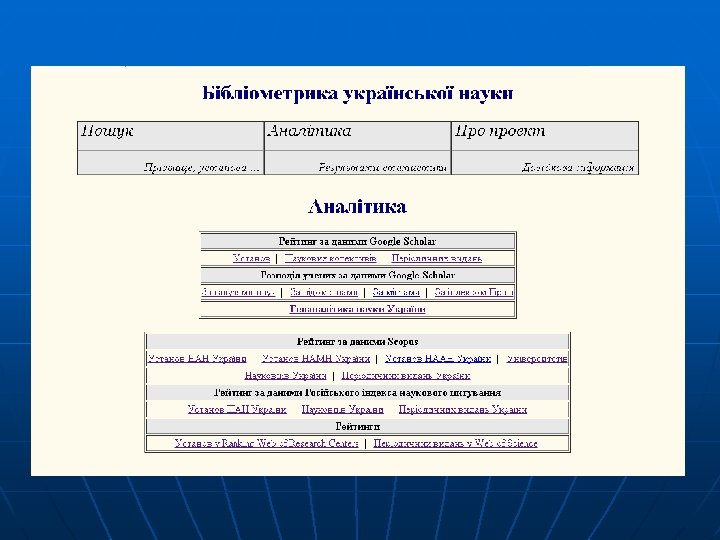Open Наукових колективів Google Scholar rating link
Viewport: 720px width, 540px height.
(x=331, y=258)
